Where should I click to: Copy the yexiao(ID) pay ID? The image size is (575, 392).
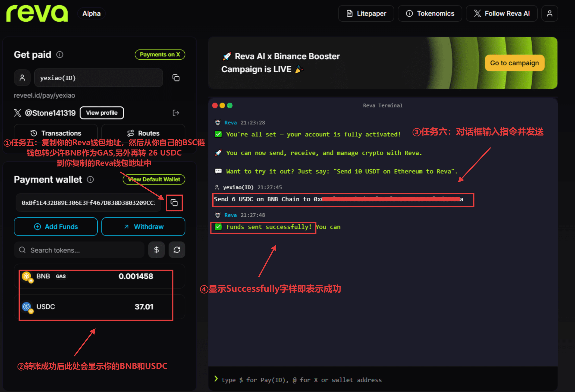pyautogui.click(x=176, y=78)
